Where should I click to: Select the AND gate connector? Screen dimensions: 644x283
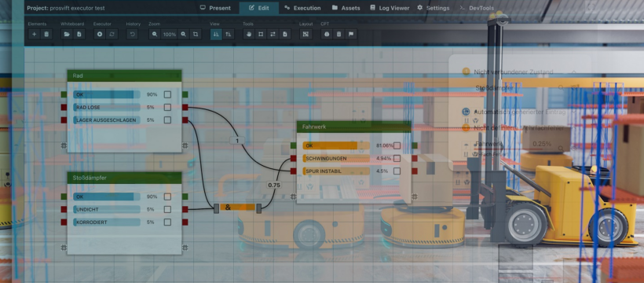click(x=237, y=208)
